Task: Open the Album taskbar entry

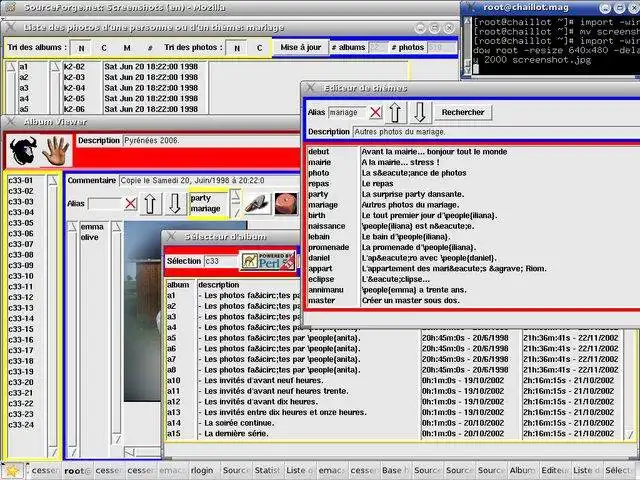Action: (523, 471)
